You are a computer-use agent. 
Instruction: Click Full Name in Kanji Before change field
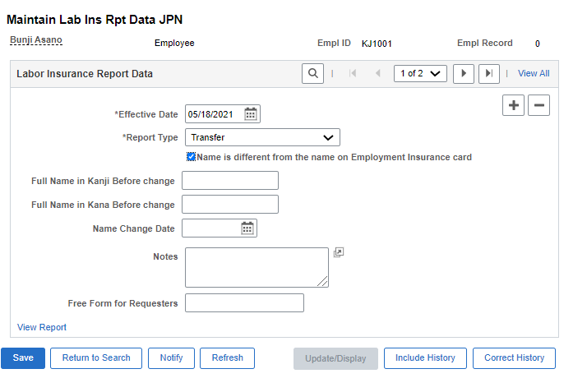[230, 181]
